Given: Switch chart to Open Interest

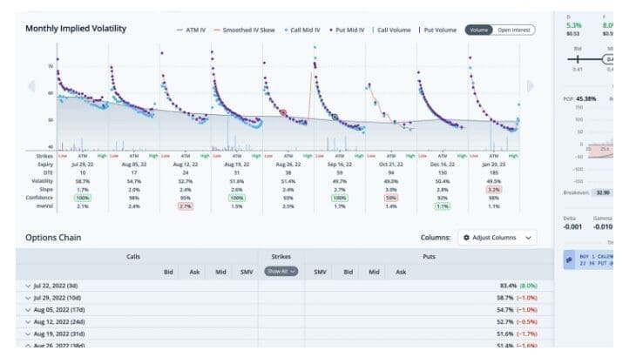Looking at the screenshot, I should click(514, 30).
